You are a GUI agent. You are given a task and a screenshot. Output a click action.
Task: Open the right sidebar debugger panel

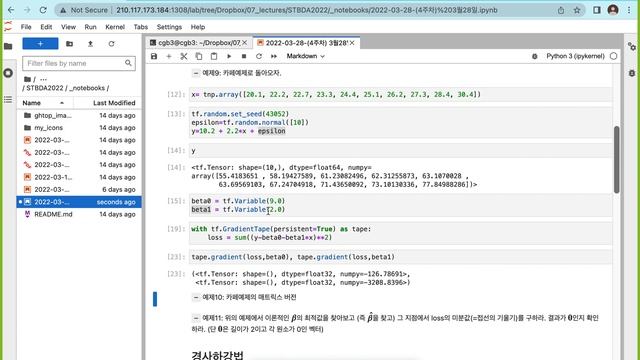coord(632,73)
